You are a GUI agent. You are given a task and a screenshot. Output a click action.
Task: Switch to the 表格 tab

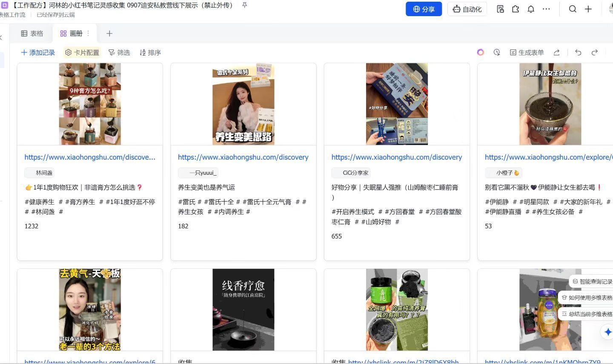(32, 33)
